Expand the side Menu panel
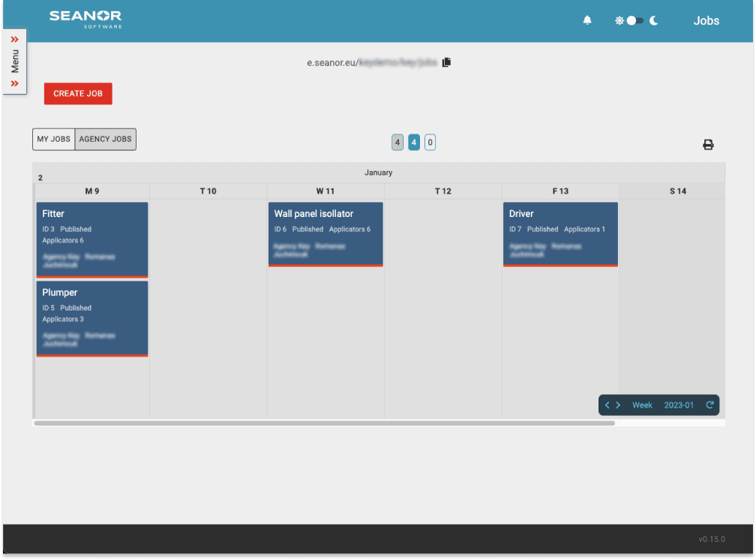Image resolution: width=756 pixels, height=560 pixels. point(15,62)
